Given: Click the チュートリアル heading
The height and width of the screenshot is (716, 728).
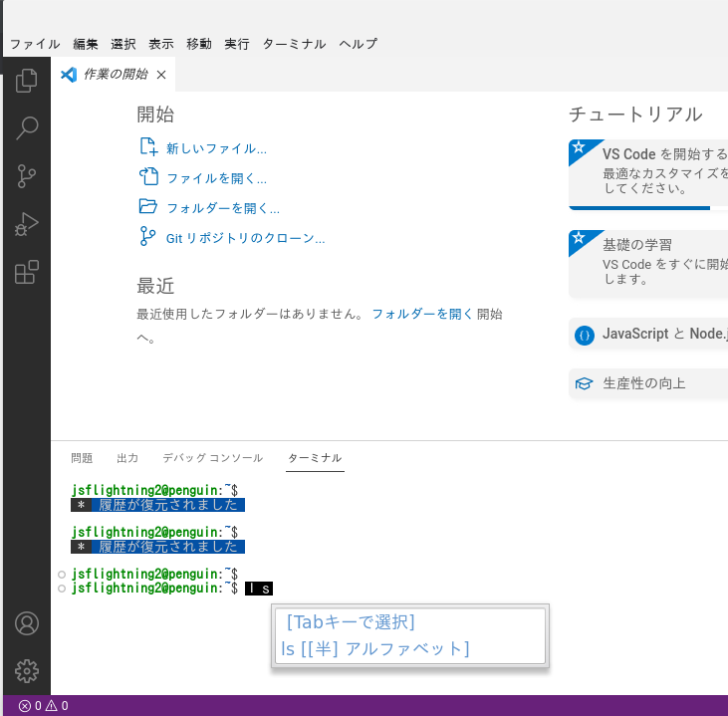Looking at the screenshot, I should tap(635, 115).
